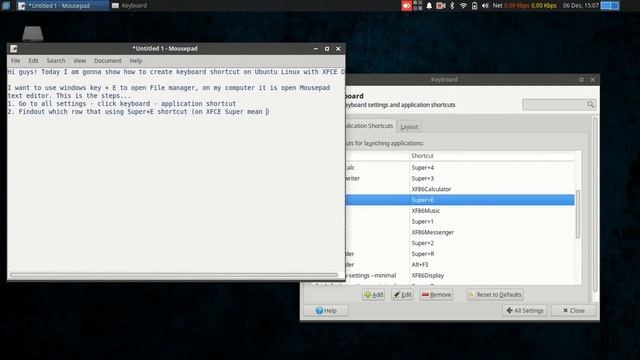Select the XF86Music shortcut row
Screen dimensions: 640x360
[x=460, y=211]
